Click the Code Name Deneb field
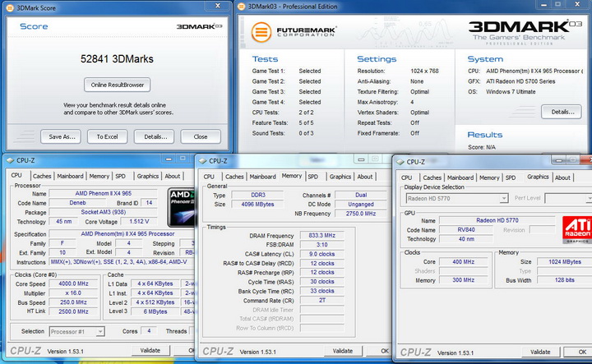Viewport: 592px width, 364px height. tap(78, 203)
